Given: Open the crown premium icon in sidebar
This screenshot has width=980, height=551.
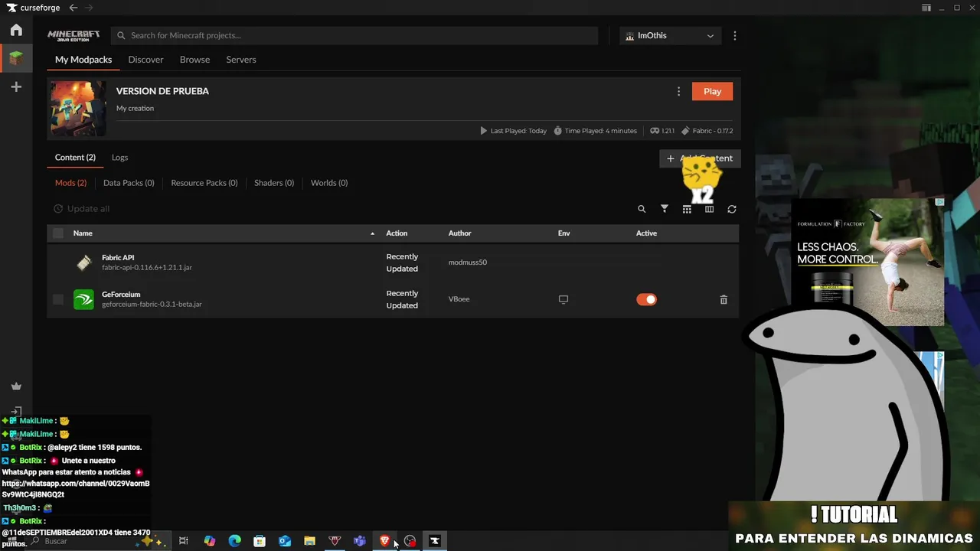Looking at the screenshot, I should click(16, 386).
